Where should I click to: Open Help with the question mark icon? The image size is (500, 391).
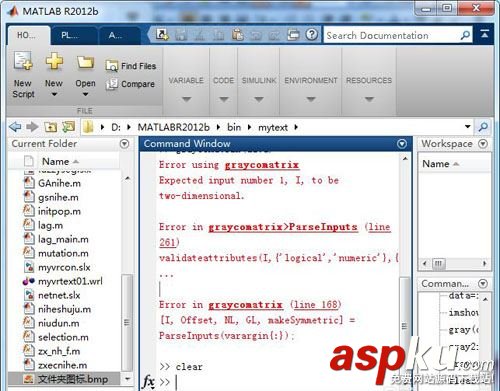(x=312, y=34)
